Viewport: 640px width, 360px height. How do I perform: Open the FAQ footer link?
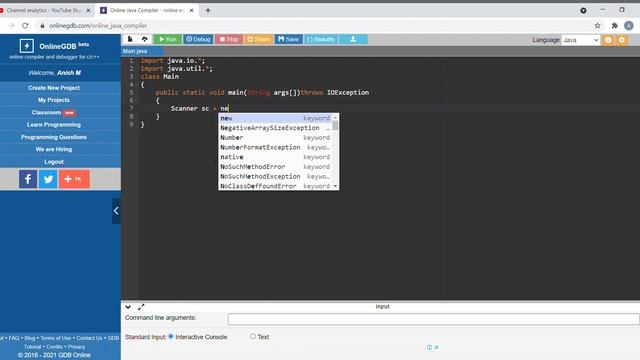pyautogui.click(x=14, y=338)
